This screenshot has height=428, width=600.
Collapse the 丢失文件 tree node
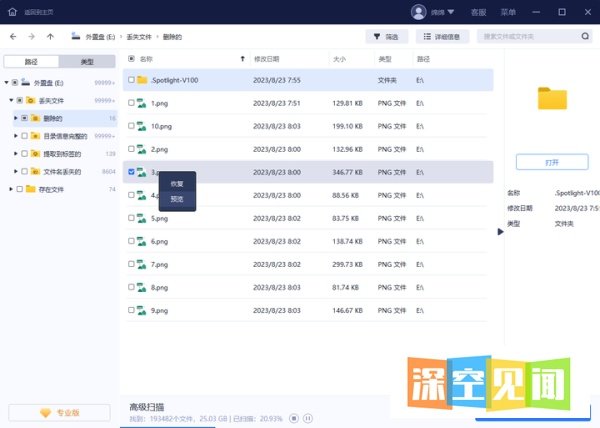(11, 100)
